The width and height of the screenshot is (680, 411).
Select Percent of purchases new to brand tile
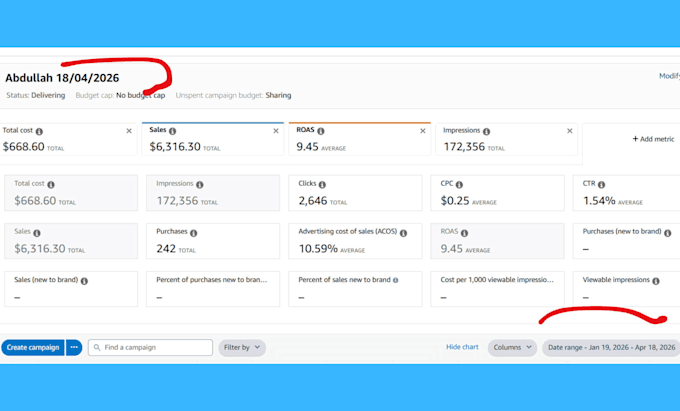coord(213,289)
